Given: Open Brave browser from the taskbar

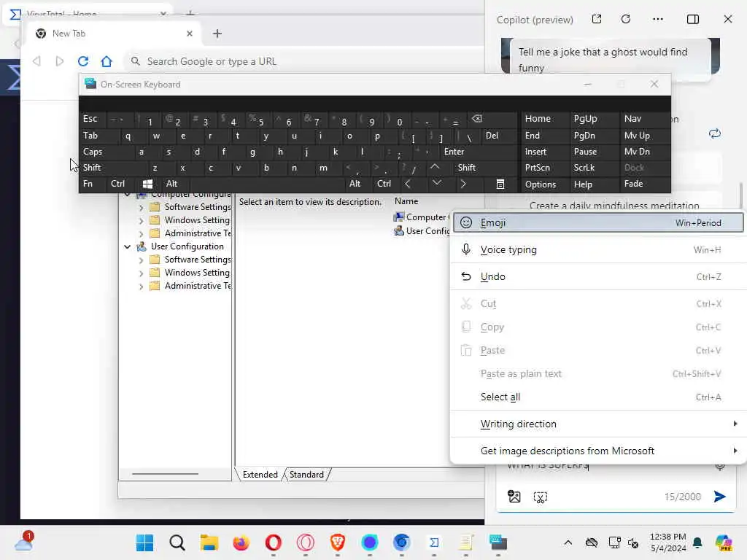Looking at the screenshot, I should (337, 542).
